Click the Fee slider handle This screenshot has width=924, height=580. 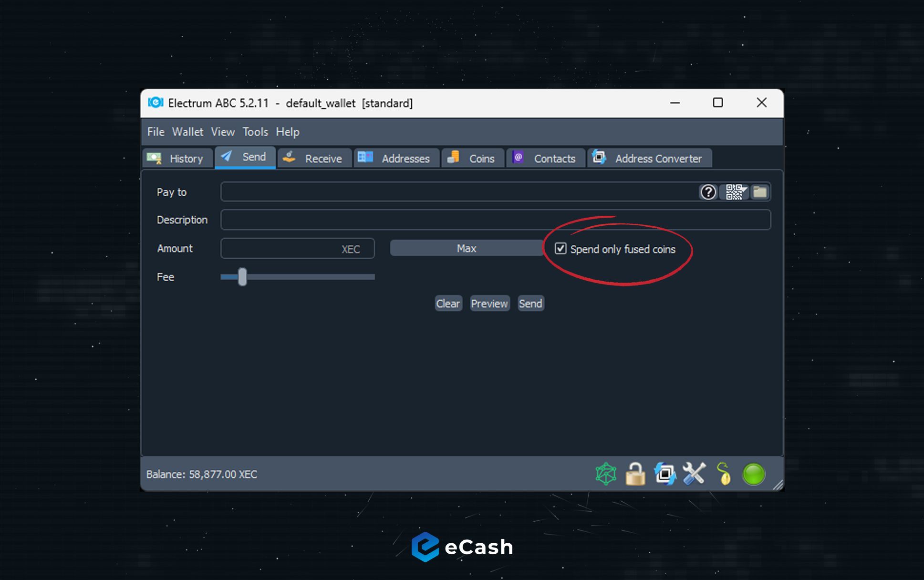point(242,277)
